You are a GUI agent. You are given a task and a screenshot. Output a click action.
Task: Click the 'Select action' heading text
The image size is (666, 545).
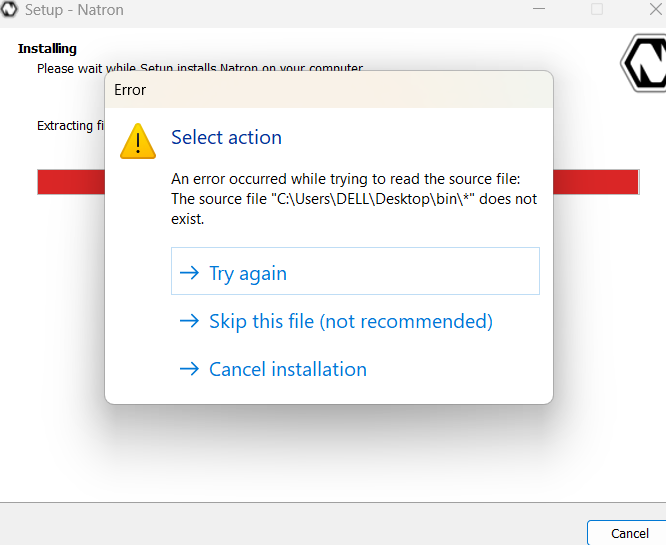[226, 138]
